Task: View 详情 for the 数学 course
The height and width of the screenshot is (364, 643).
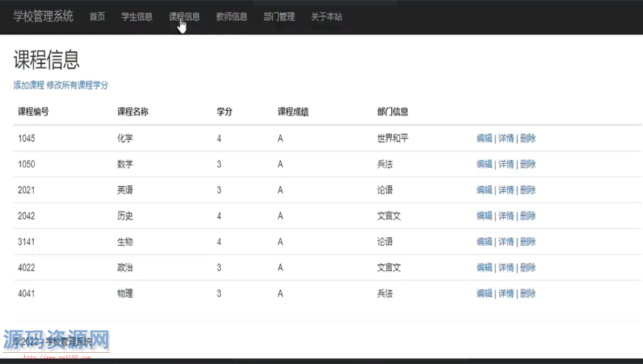Action: (506, 164)
